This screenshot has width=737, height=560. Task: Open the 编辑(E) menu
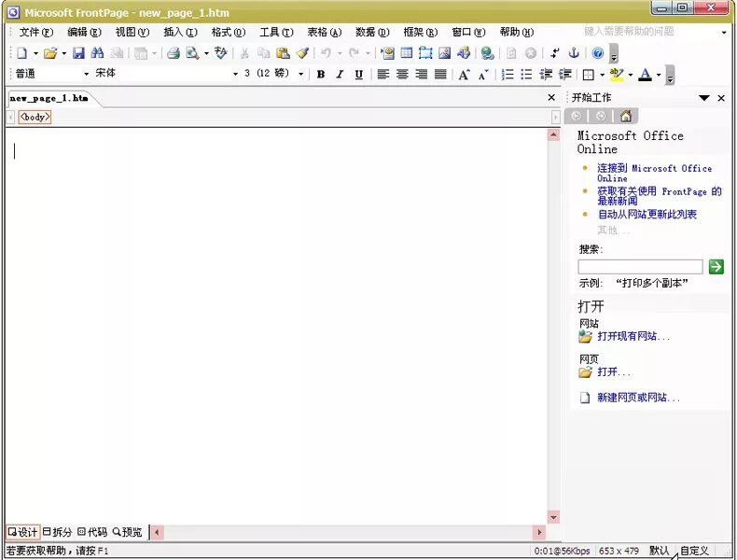pyautogui.click(x=84, y=32)
